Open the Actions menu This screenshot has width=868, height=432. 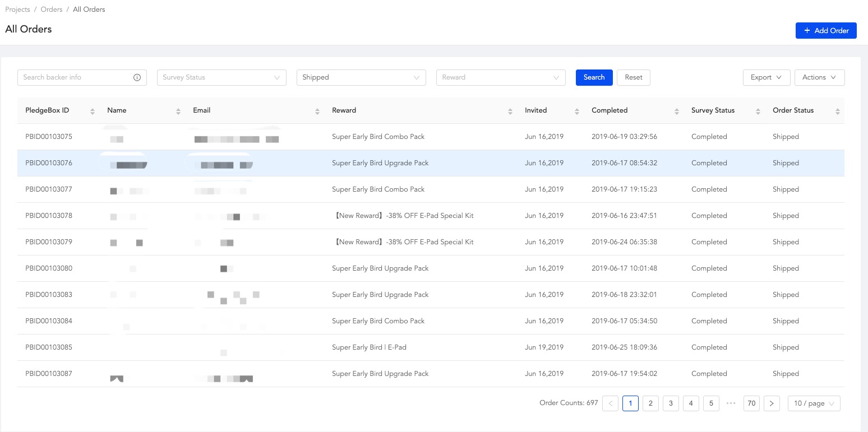[819, 78]
